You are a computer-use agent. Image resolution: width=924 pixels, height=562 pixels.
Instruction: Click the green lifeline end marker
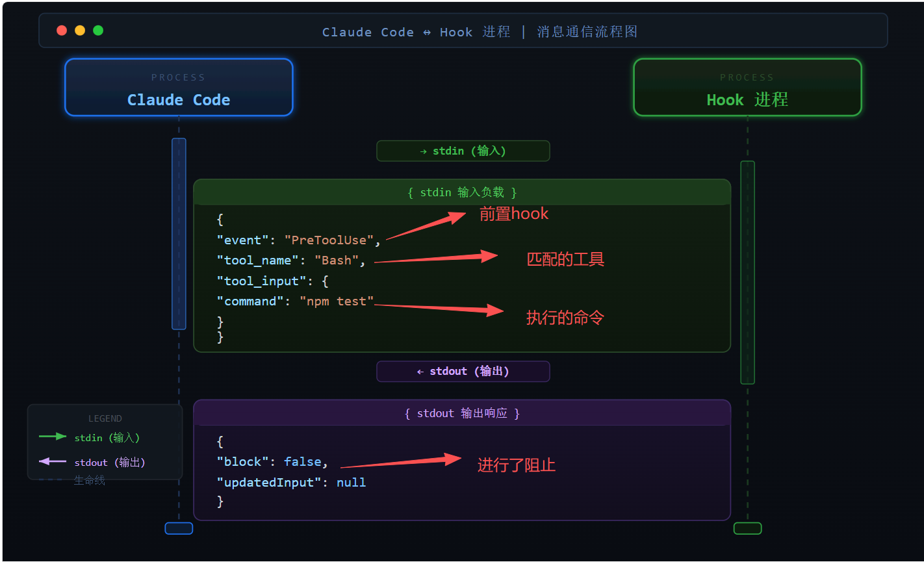coord(747,528)
